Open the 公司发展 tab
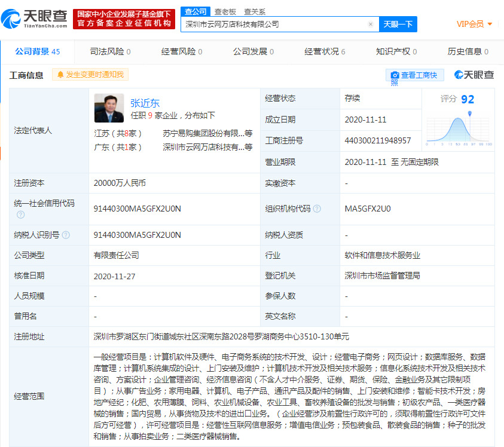 tap(253, 51)
